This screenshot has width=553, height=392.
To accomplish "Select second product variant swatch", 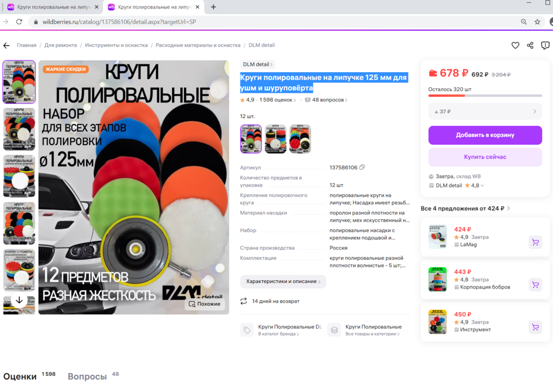I will click(275, 138).
